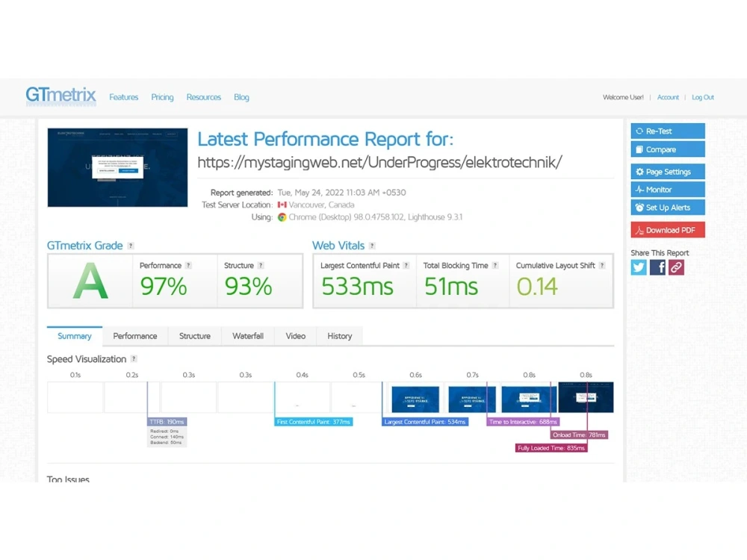Click Time to Interactive 688ms marker
The height and width of the screenshot is (560, 747).
[523, 422]
